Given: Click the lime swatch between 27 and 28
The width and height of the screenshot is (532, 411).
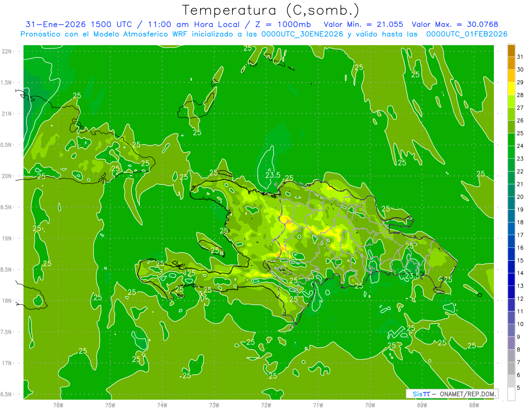Looking at the screenshot, I should pyautogui.click(x=511, y=102).
